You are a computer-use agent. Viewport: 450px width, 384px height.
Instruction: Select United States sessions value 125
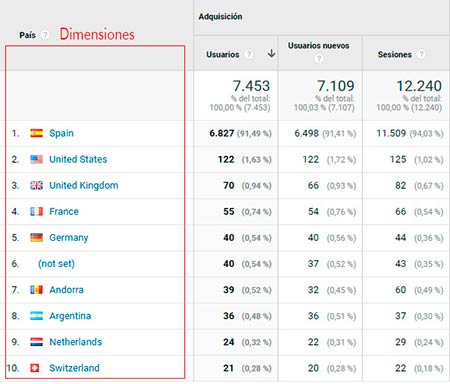(398, 159)
